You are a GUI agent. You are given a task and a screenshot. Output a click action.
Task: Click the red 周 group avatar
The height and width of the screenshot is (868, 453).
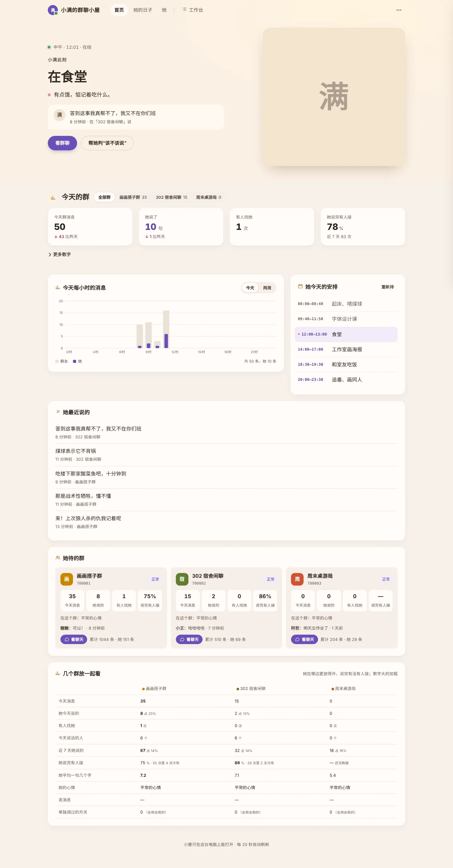tap(297, 579)
